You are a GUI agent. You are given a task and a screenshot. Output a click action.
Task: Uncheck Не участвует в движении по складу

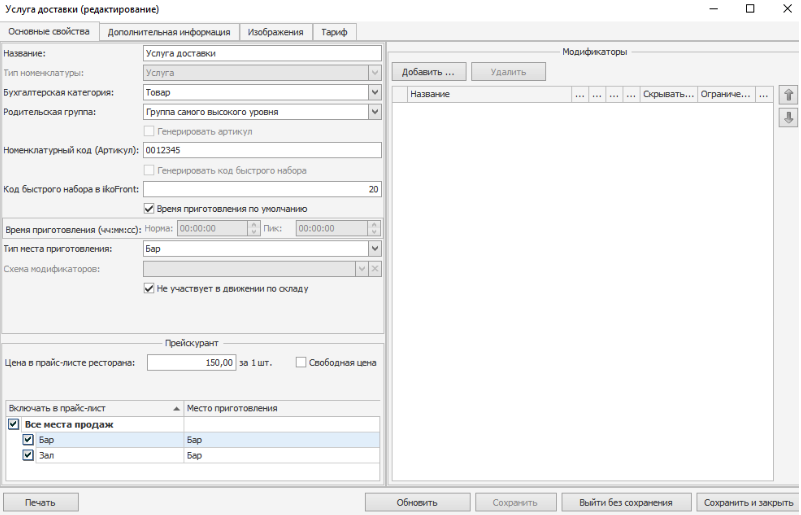[x=150, y=288]
